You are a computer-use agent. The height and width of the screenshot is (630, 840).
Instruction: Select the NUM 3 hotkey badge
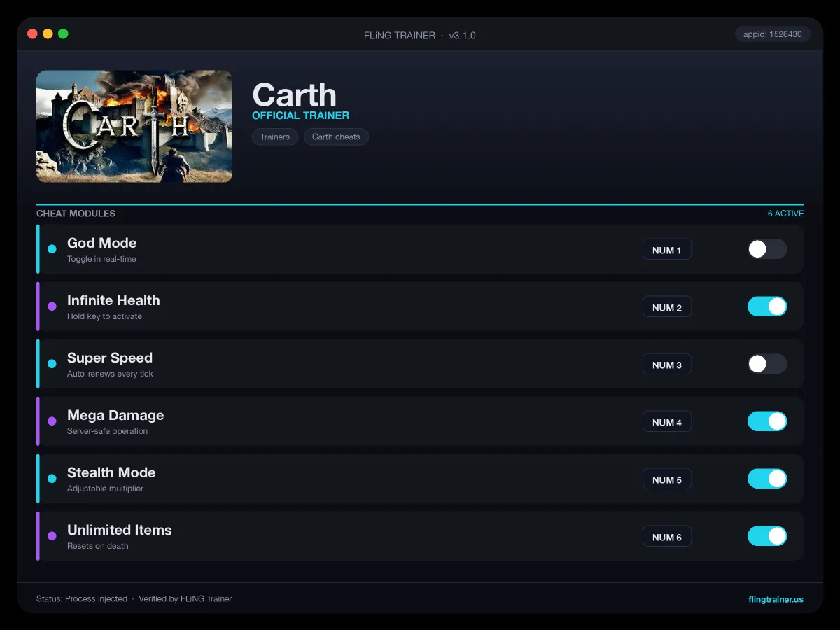(667, 365)
